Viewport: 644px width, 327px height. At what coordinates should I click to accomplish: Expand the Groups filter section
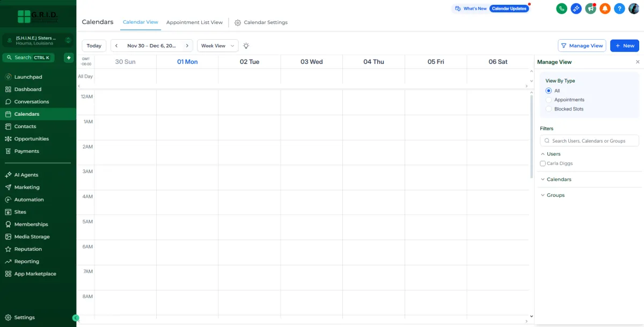(x=552, y=195)
